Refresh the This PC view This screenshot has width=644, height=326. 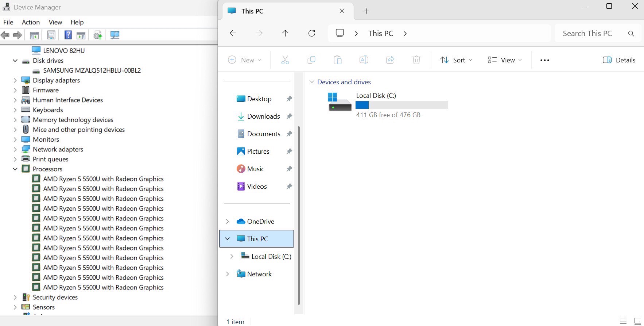click(x=312, y=33)
